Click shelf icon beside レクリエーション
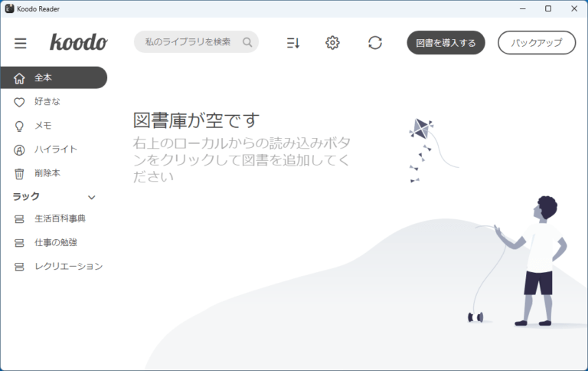 pos(19,267)
